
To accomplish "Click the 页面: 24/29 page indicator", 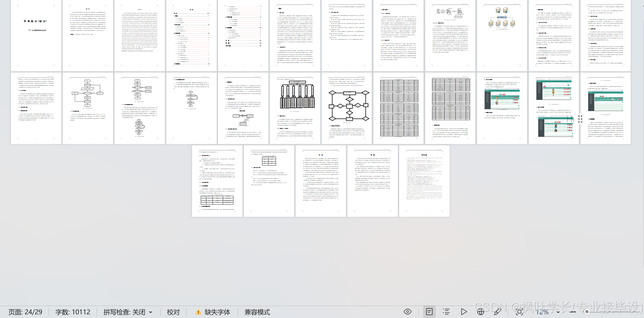I will [x=25, y=312].
